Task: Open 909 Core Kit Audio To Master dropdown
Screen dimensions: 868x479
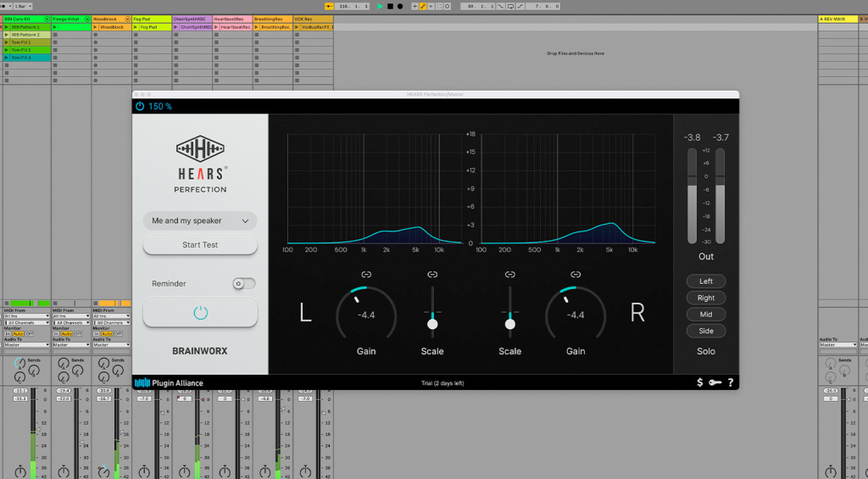Action: click(26, 344)
